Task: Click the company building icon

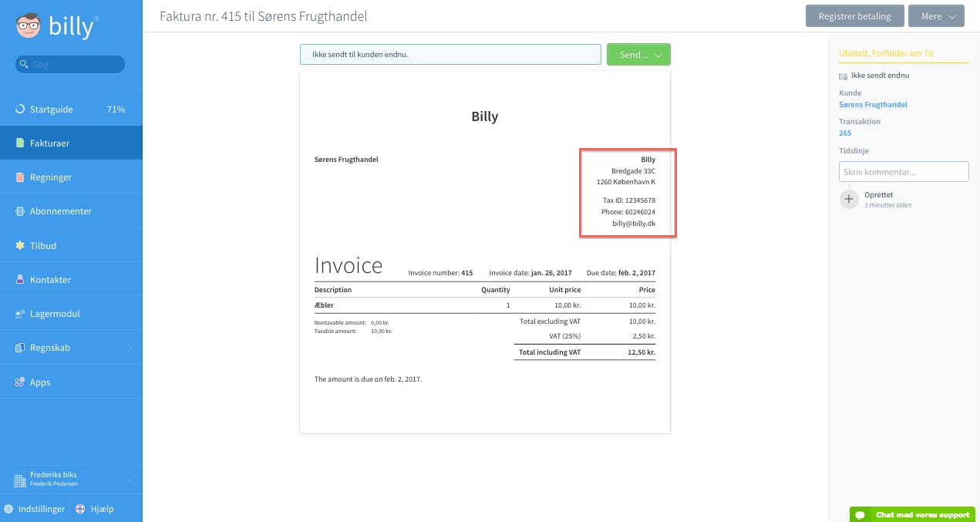Action: click(x=20, y=480)
